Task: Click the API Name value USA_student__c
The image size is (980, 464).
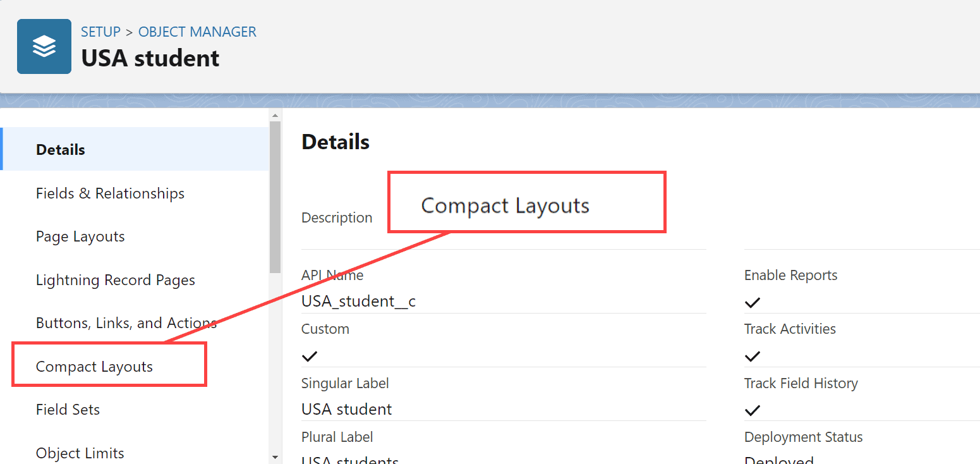Action: pos(358,301)
